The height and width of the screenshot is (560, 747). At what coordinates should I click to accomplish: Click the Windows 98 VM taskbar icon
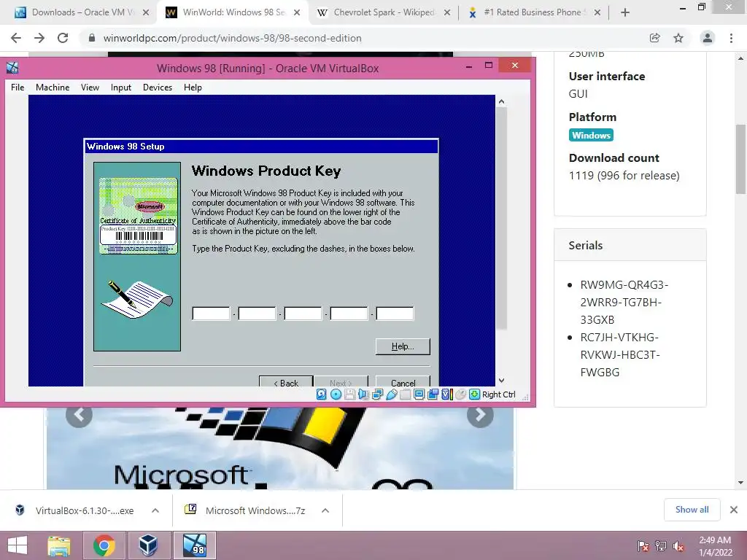pyautogui.click(x=195, y=545)
